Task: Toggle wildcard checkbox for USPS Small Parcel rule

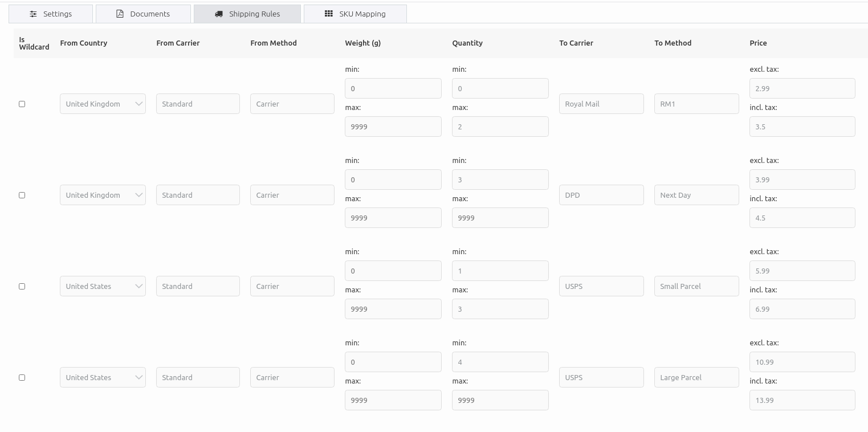Action: (22, 286)
